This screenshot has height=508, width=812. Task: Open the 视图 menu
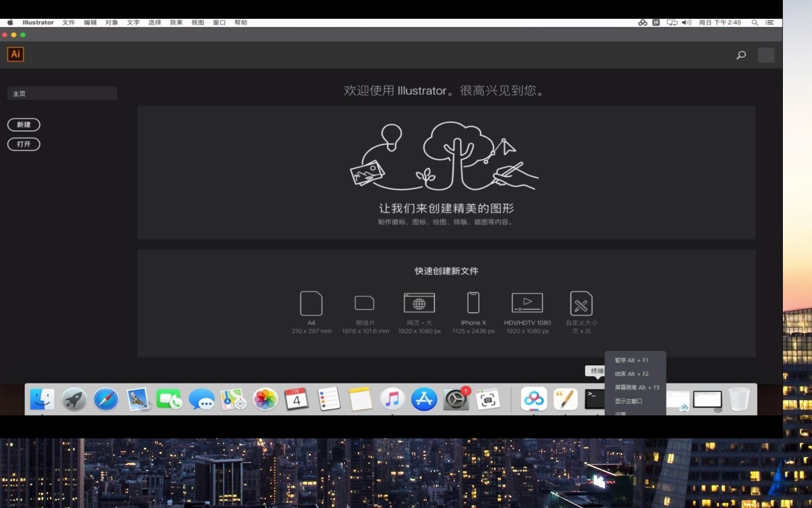click(x=198, y=23)
